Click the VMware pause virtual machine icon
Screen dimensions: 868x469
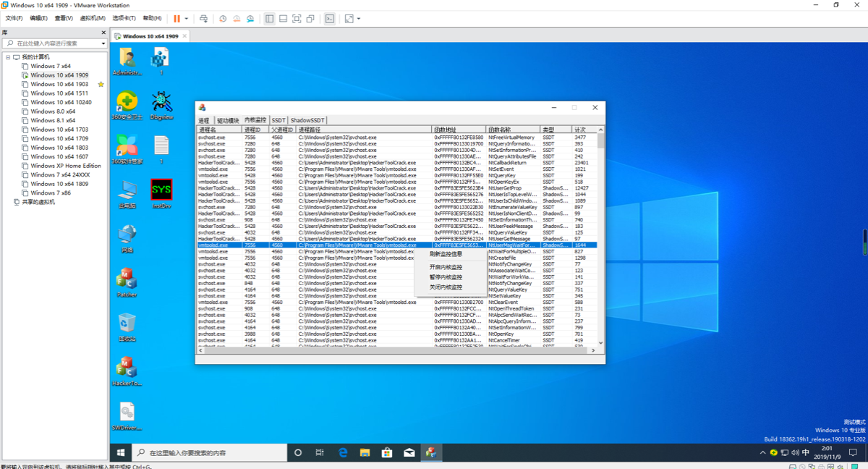point(177,18)
